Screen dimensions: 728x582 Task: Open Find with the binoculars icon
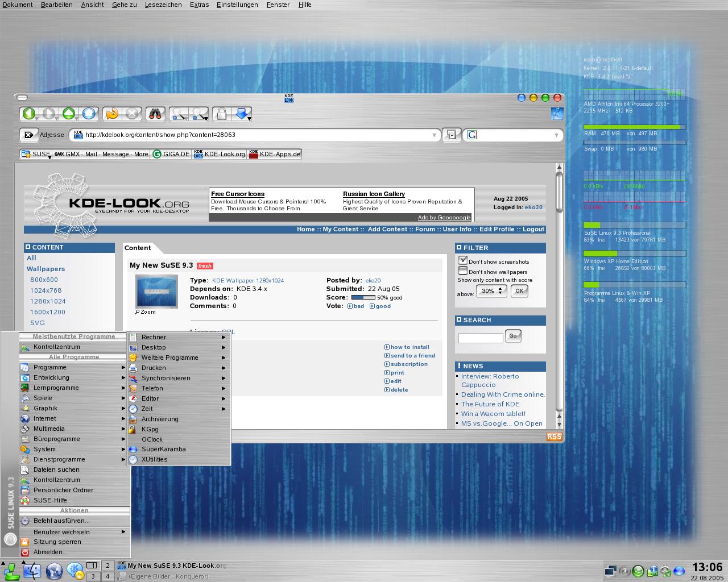[155, 114]
